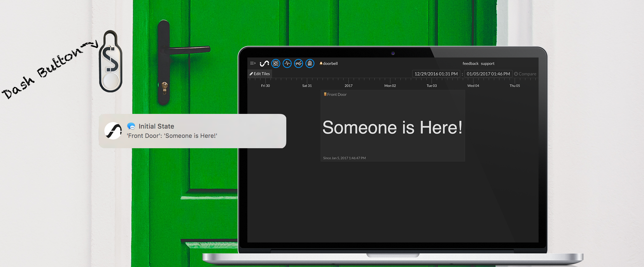Select Fri 30 on the timeline

265,86
